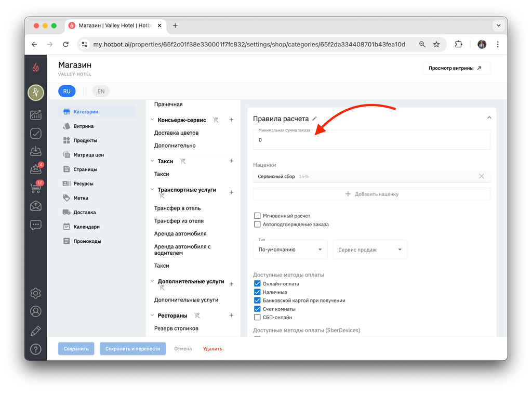Edit the Правила расчета title with pencil icon
Viewport: 532px width, 393px height.
(x=314, y=119)
